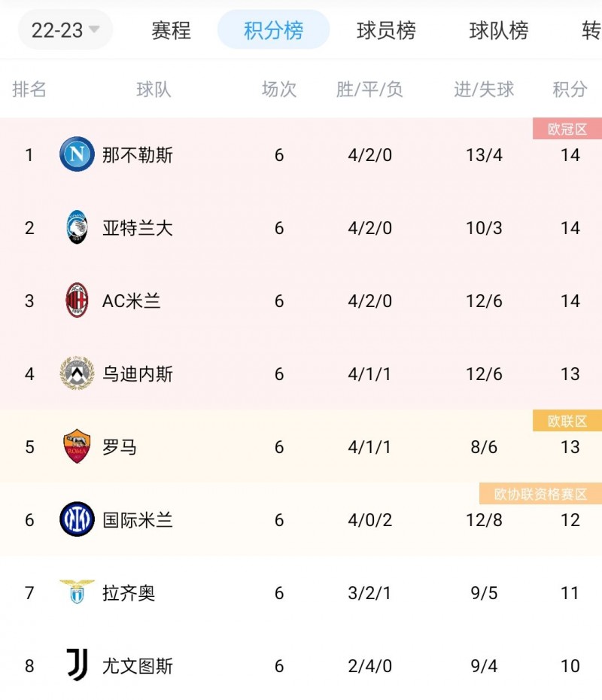Image resolution: width=602 pixels, height=700 pixels.
Task: Open the 球员榜 tab
Action: click(x=386, y=31)
